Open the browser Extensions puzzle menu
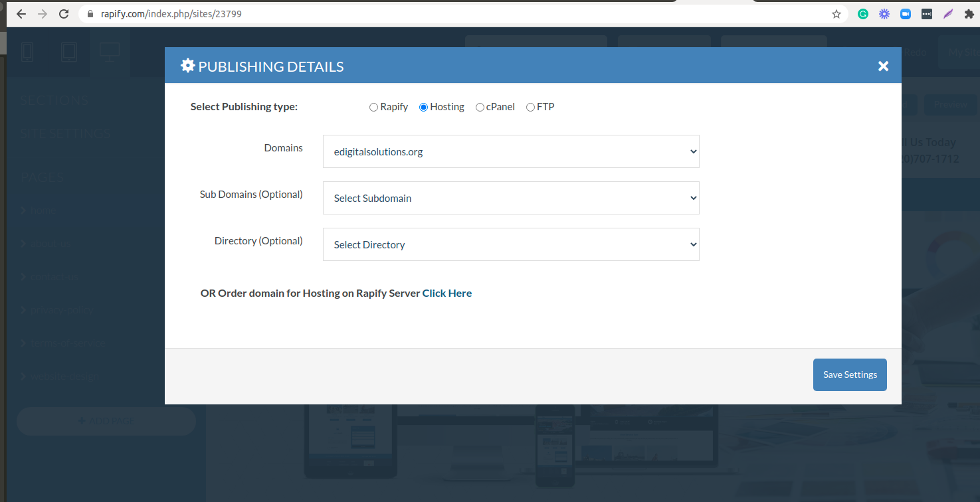The image size is (980, 502). pyautogui.click(x=969, y=14)
